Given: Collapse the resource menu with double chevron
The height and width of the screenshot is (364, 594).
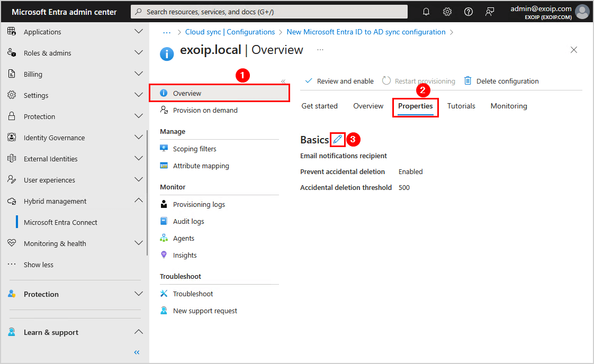Looking at the screenshot, I should [x=283, y=81].
